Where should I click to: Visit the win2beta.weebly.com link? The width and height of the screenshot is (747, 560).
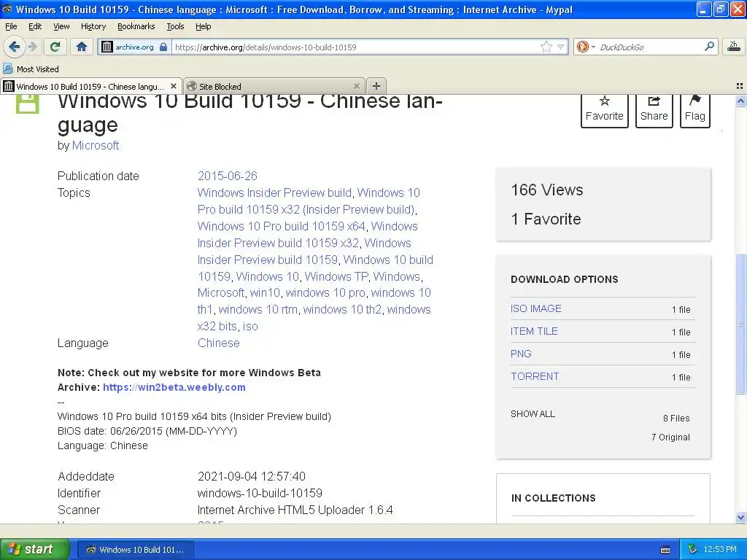174,387
